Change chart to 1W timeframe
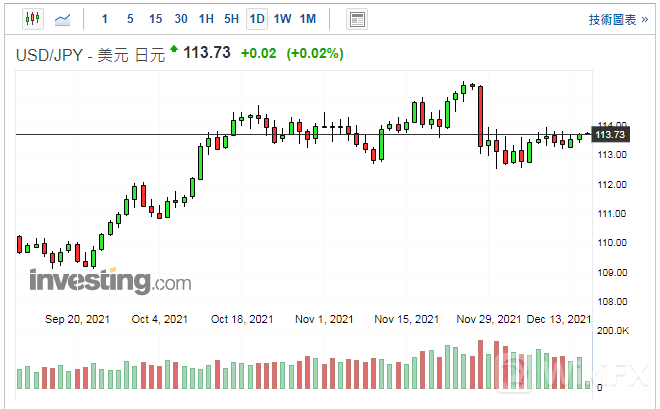The width and height of the screenshot is (660, 409). coord(283,19)
